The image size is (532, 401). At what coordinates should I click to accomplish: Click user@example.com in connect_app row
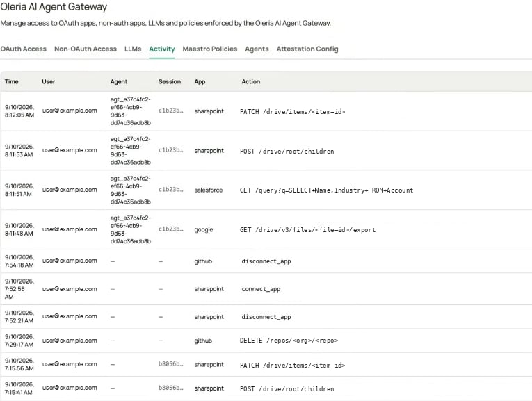point(70,289)
